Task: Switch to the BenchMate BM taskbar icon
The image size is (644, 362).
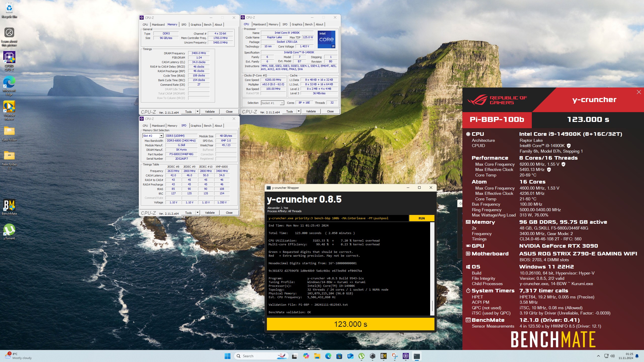Action: click(x=383, y=356)
